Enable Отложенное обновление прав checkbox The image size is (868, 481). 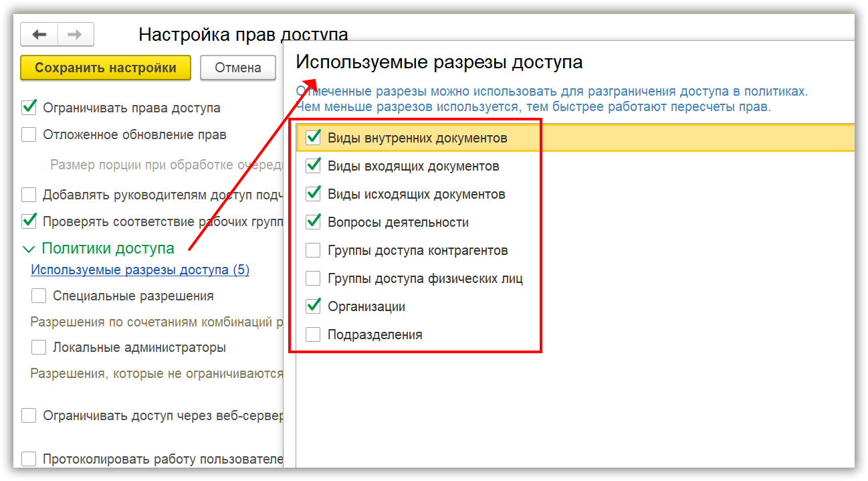[x=29, y=134]
